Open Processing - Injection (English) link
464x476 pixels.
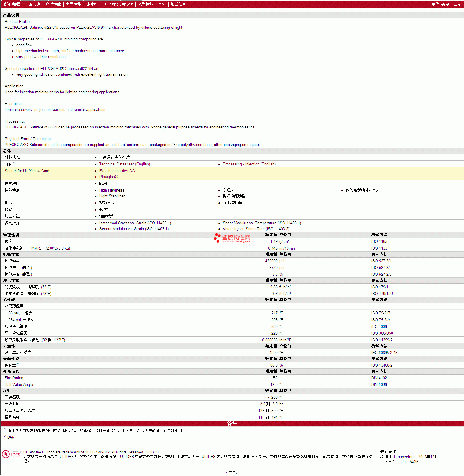click(249, 164)
